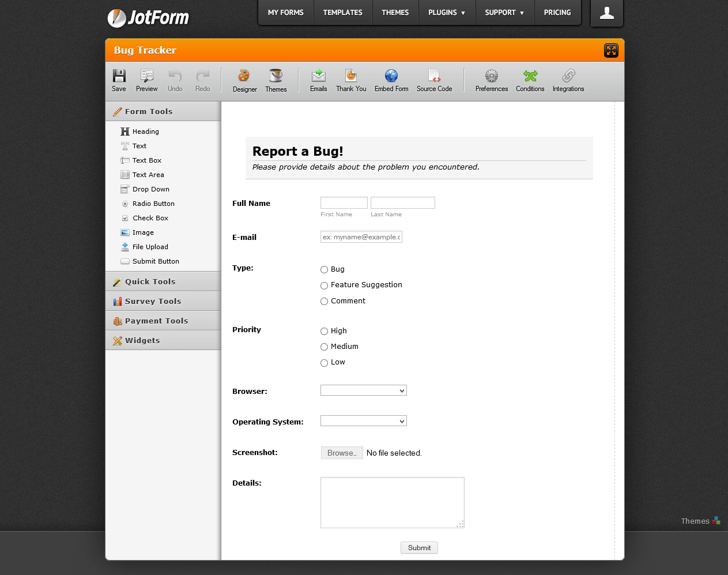
Task: Open the Operating System dropdown
Action: pyautogui.click(x=364, y=421)
